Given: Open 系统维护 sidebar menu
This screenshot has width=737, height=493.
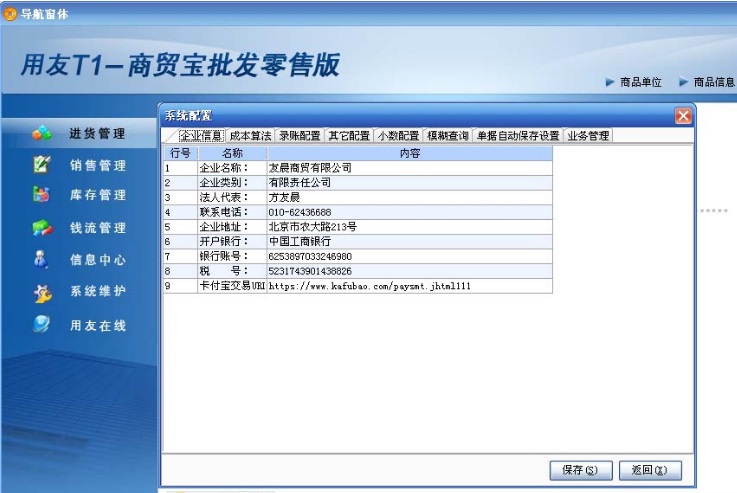Looking at the screenshot, I should click(98, 291).
